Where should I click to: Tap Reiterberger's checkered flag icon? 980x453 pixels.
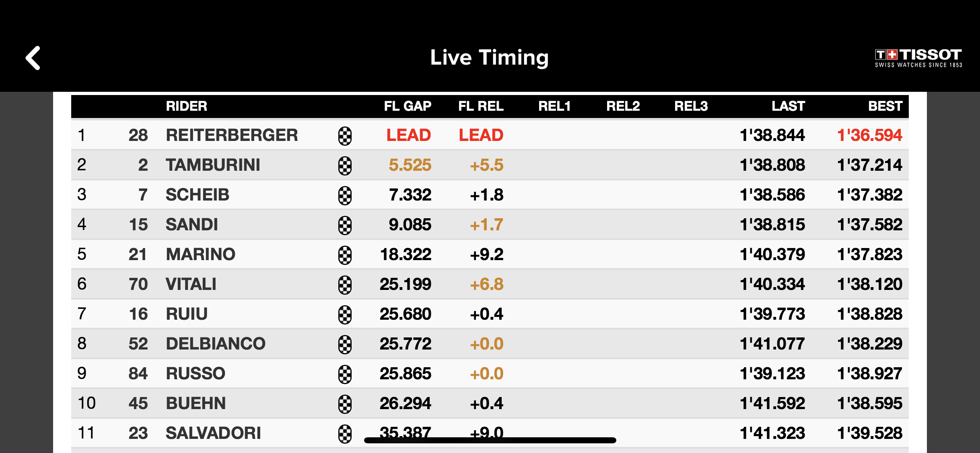pos(345,136)
